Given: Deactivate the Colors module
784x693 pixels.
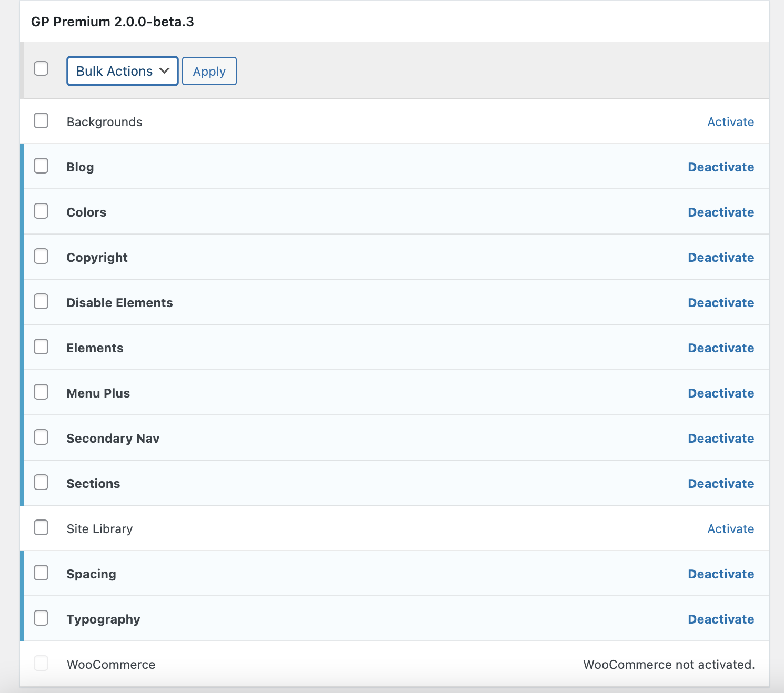Looking at the screenshot, I should (721, 212).
